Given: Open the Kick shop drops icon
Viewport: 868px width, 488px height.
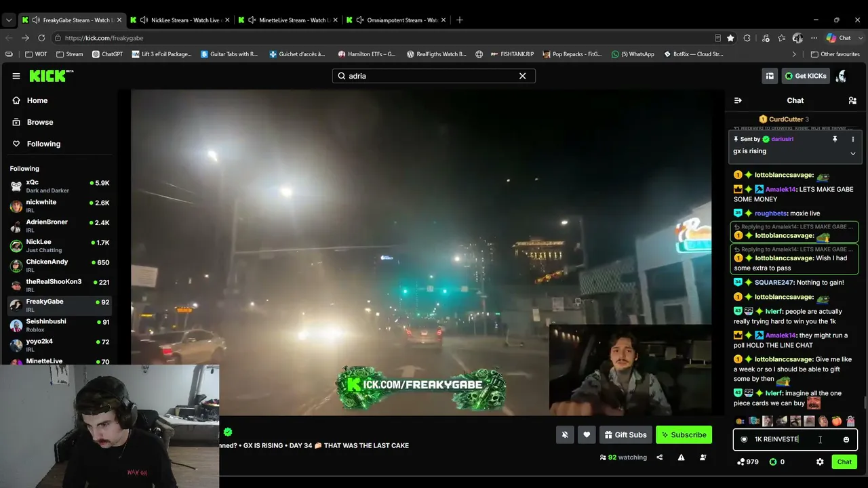Looking at the screenshot, I should pos(770,76).
